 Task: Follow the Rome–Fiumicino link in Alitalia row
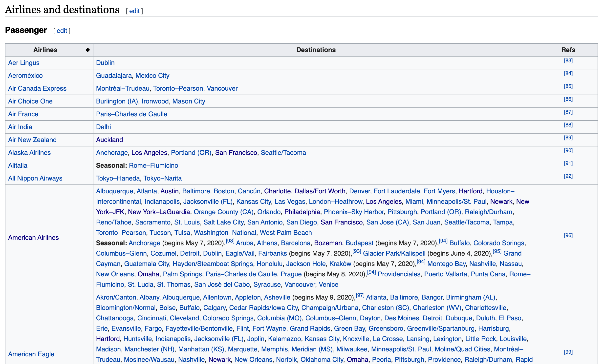(x=153, y=165)
